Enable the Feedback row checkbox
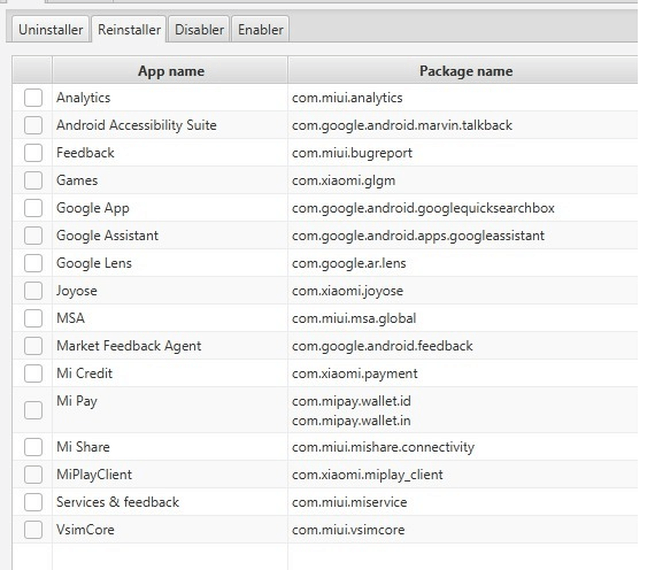This screenshot has width=655, height=570. click(x=33, y=153)
